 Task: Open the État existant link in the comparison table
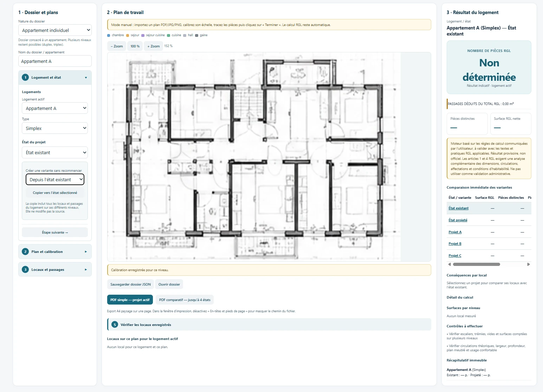pos(458,208)
